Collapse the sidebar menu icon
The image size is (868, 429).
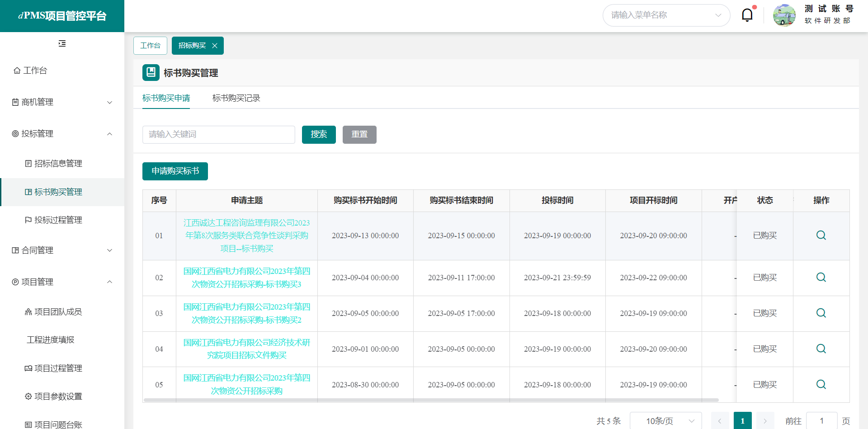coord(62,43)
